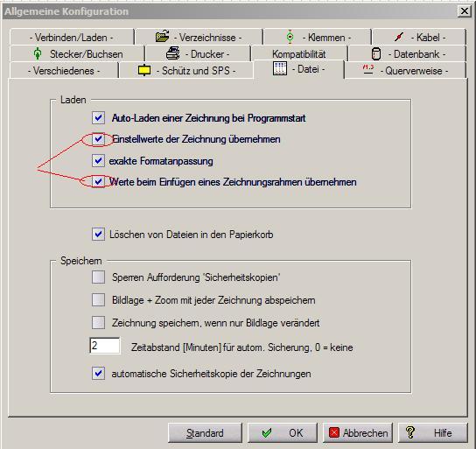Image resolution: width=476 pixels, height=449 pixels.
Task: Enable Sperren Aufforderung 'Sicherheitskopien' checkbox
Action: 98,277
